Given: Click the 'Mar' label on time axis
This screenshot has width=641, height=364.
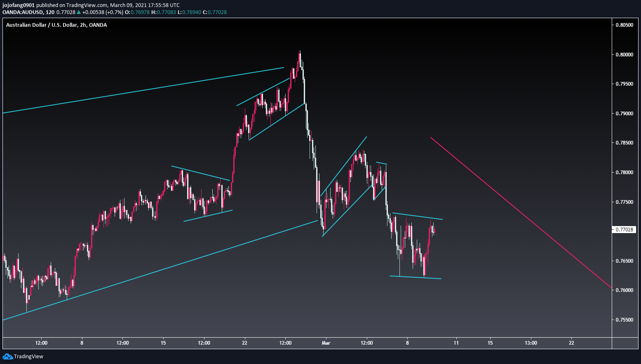Looking at the screenshot, I should click(x=326, y=343).
